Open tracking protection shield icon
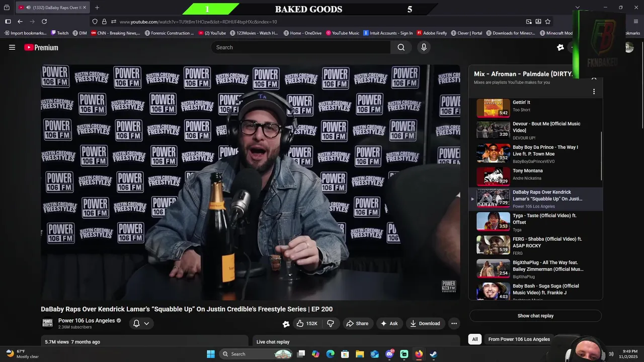Image resolution: width=644 pixels, height=362 pixels. tap(95, 22)
